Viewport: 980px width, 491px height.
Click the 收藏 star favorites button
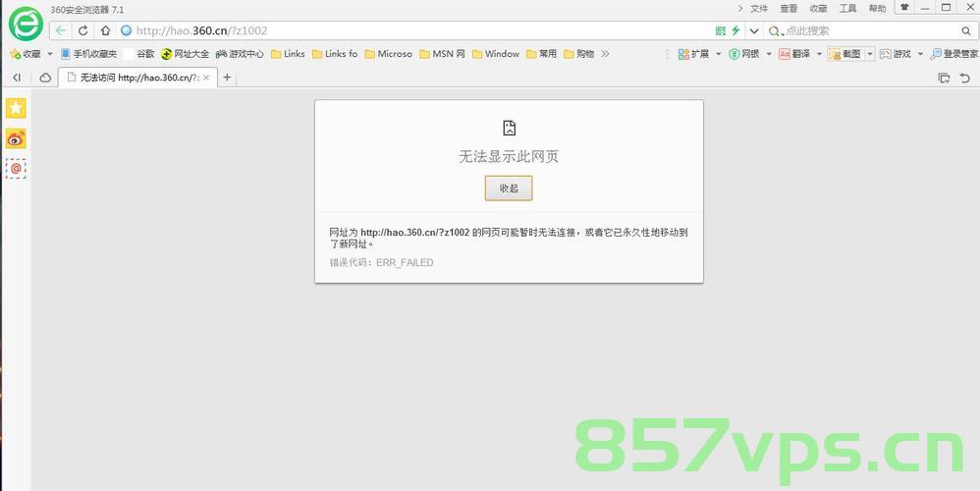click(26, 54)
